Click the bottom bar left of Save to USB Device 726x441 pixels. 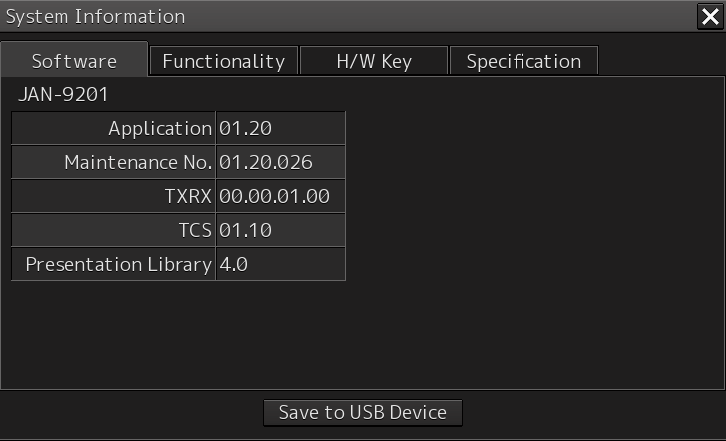(x=130, y=412)
